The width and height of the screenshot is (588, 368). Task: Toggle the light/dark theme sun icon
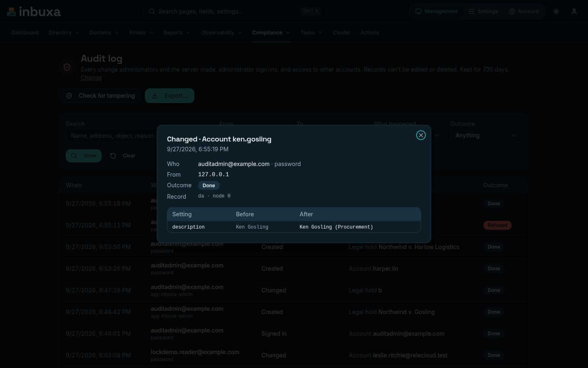coord(556,11)
